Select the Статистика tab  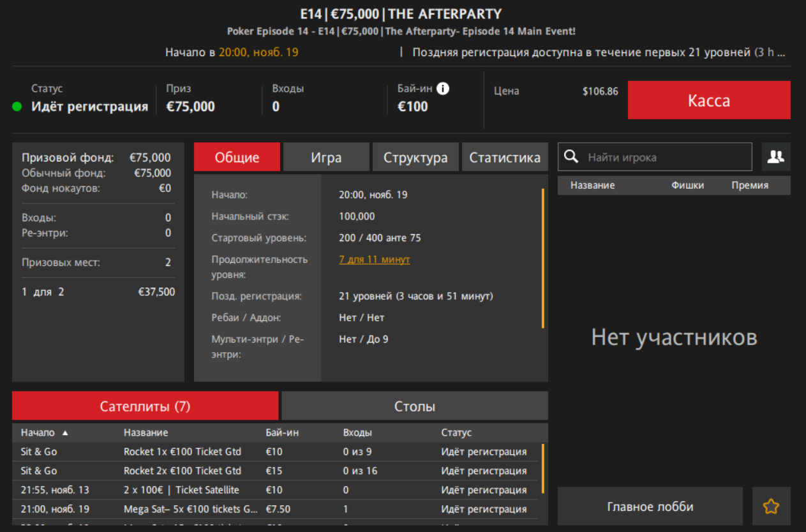click(505, 158)
